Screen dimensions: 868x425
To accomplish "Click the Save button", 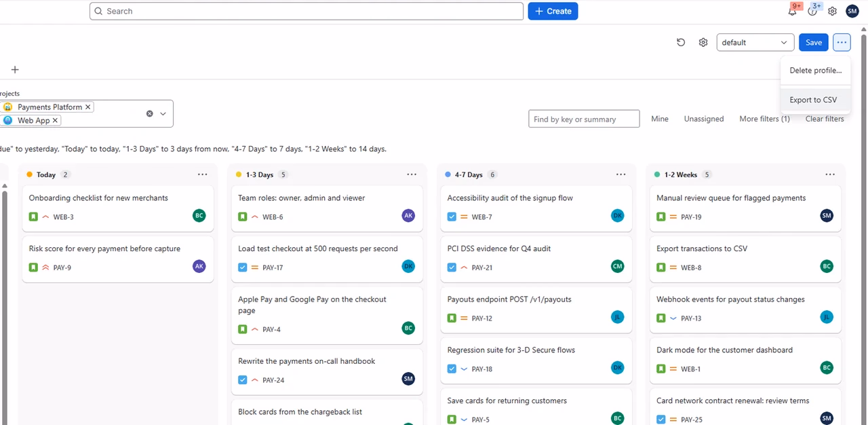I will 814,42.
